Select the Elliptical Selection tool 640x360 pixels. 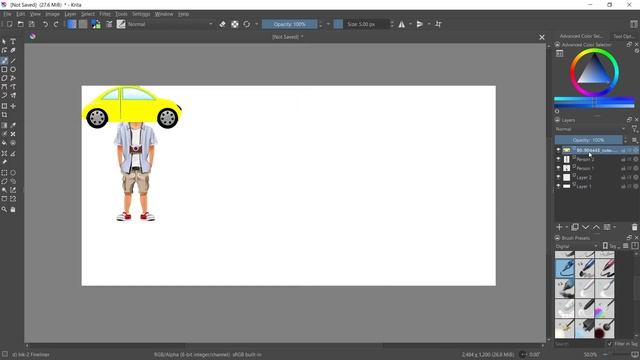pyautogui.click(x=13, y=173)
